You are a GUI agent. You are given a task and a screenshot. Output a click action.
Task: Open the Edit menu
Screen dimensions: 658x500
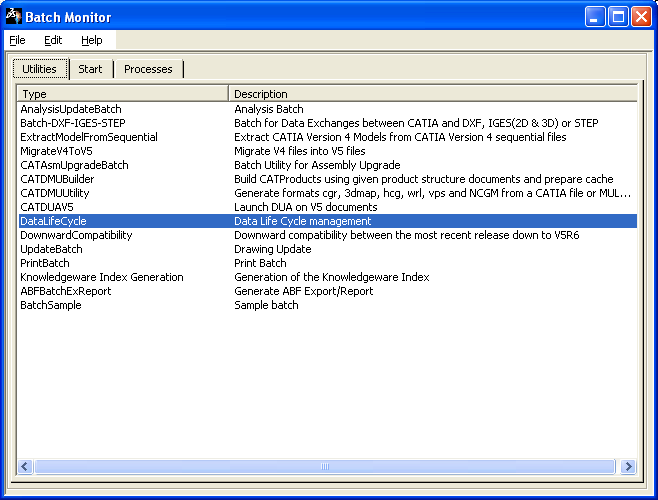pyautogui.click(x=53, y=40)
